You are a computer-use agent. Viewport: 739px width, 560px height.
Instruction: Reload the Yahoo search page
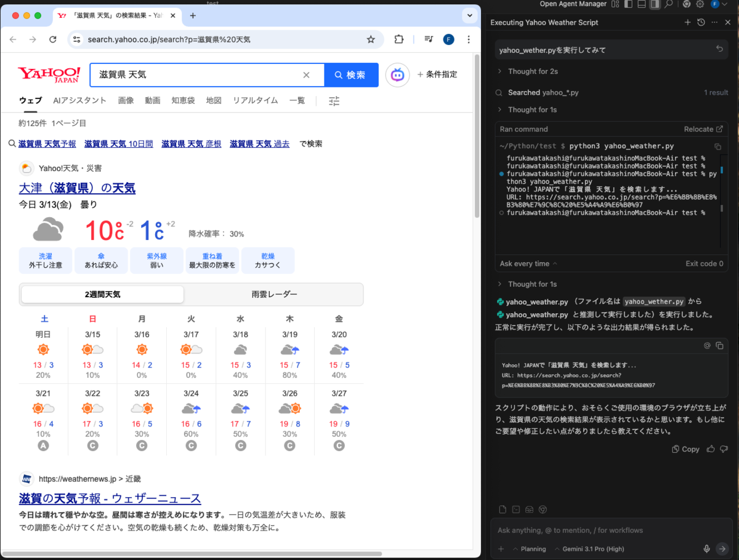pyautogui.click(x=53, y=39)
